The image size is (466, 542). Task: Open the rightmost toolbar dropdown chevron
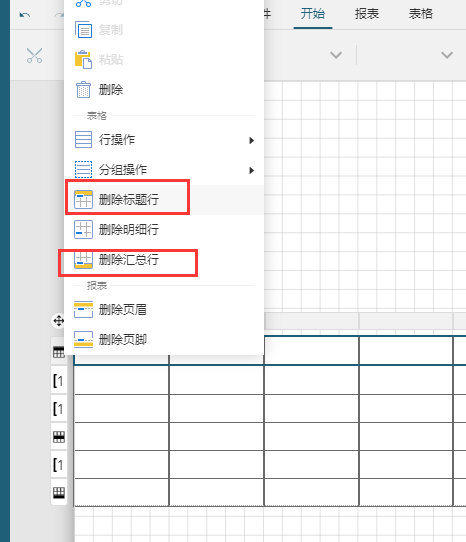[447, 55]
